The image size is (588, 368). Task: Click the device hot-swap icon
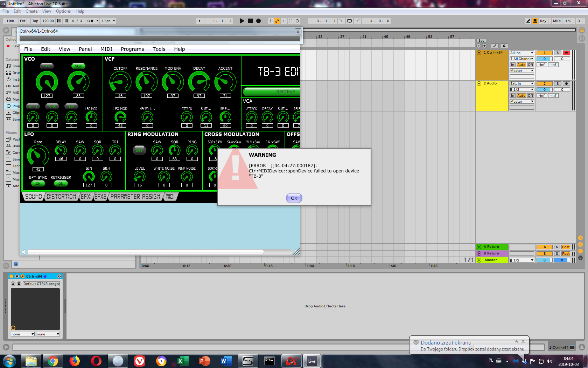pyautogui.click(x=59, y=277)
